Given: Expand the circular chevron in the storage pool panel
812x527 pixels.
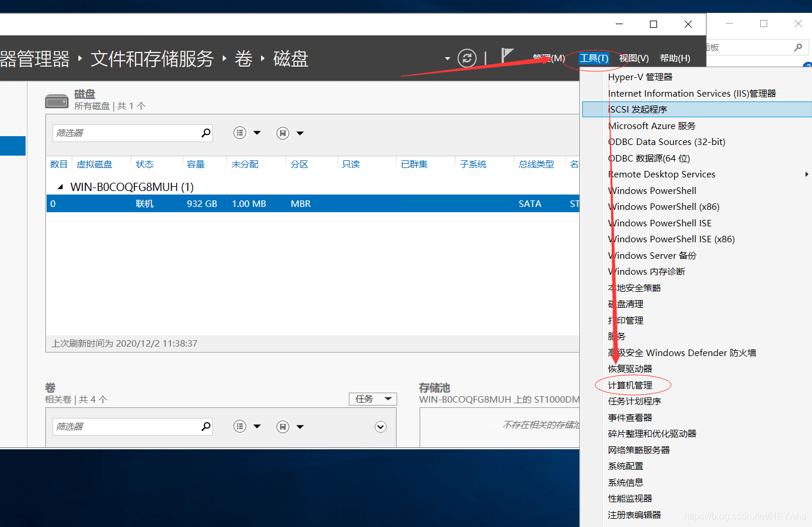Looking at the screenshot, I should pyautogui.click(x=380, y=426).
